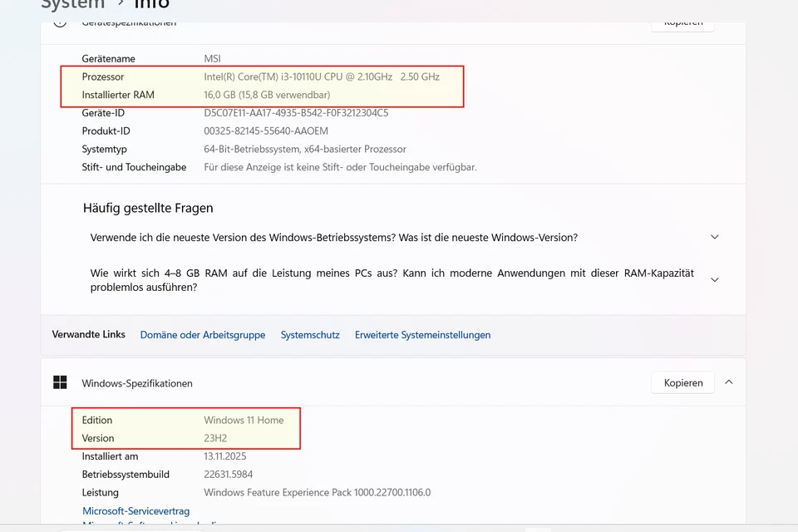
Task: Open the Systemschutz link
Action: tap(310, 335)
